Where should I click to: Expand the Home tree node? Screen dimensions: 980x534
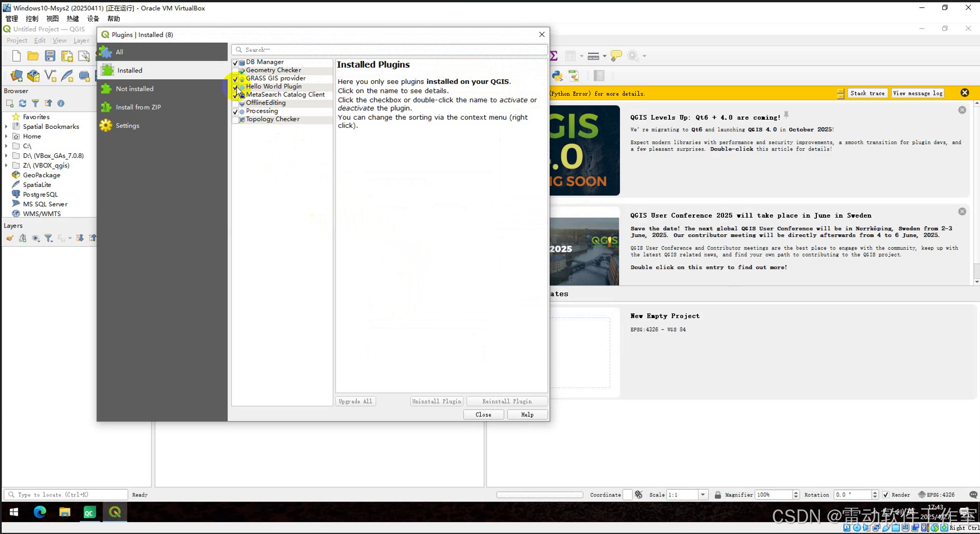click(x=6, y=136)
